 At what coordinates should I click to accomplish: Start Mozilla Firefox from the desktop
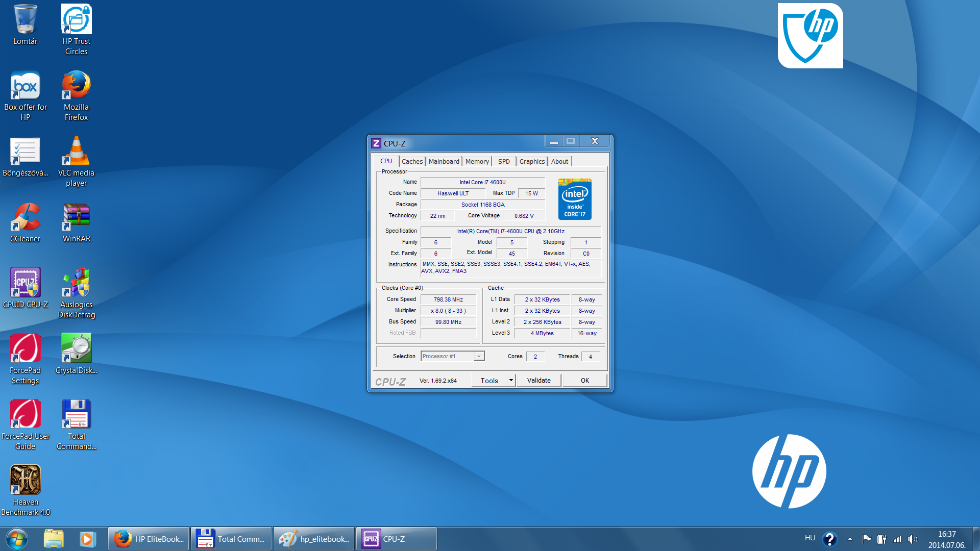[76, 87]
